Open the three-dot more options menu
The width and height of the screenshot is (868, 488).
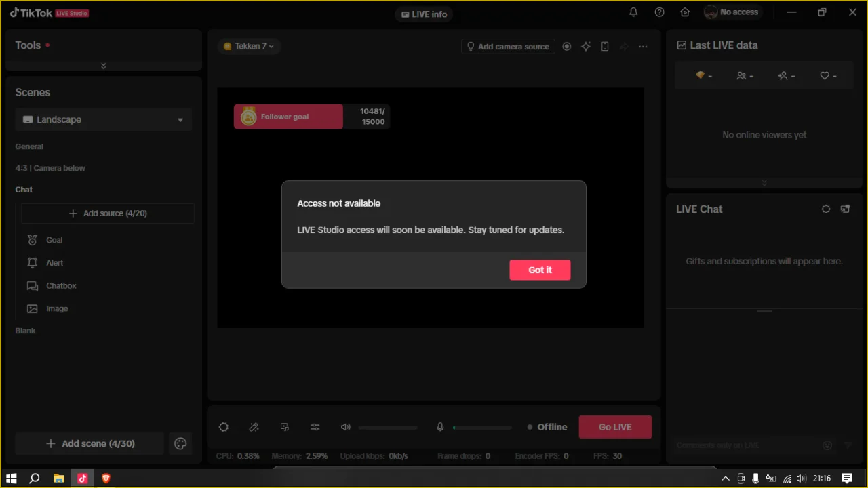pyautogui.click(x=643, y=47)
